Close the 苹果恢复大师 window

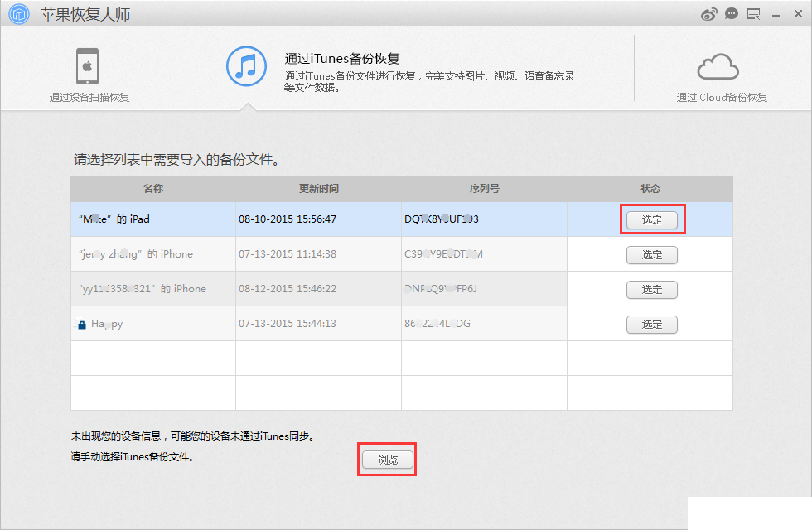[798, 15]
